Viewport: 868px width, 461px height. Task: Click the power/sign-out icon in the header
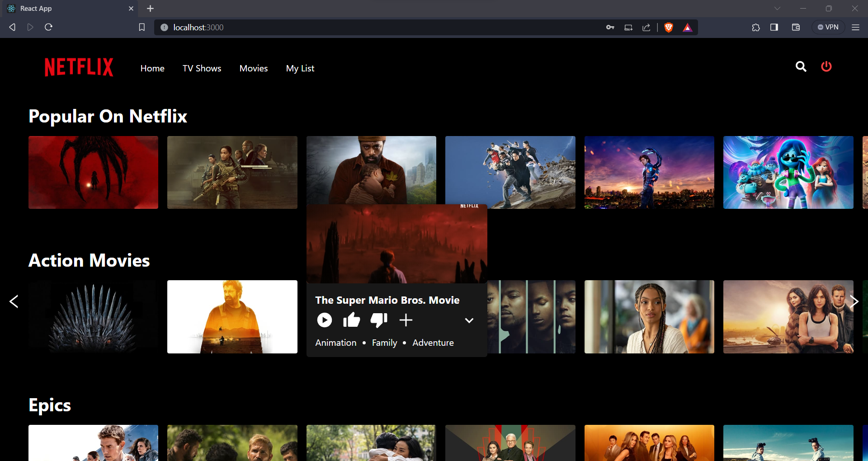[826, 66]
